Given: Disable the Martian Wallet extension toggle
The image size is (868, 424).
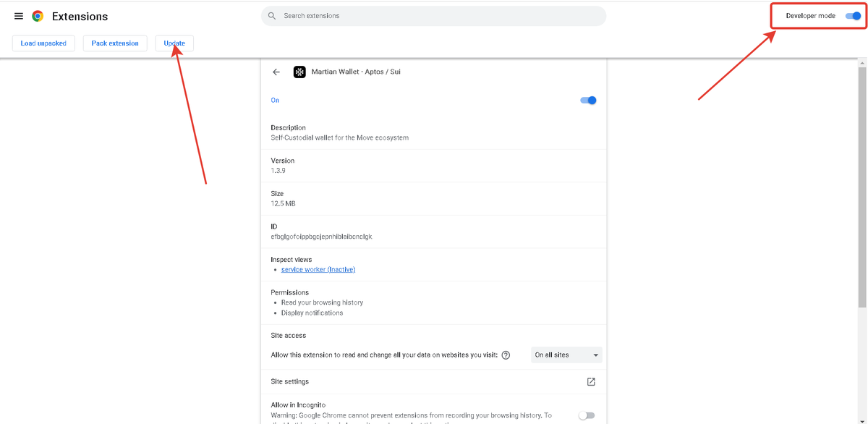Looking at the screenshot, I should tap(589, 101).
